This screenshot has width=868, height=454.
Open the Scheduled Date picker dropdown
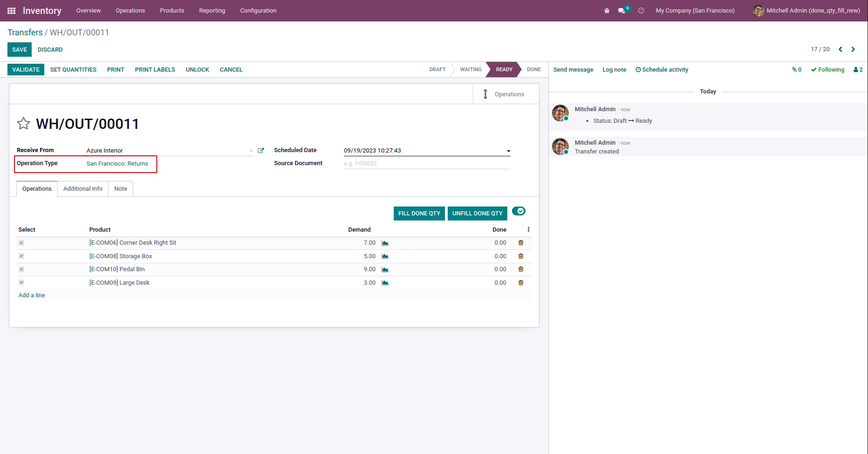[x=509, y=151]
